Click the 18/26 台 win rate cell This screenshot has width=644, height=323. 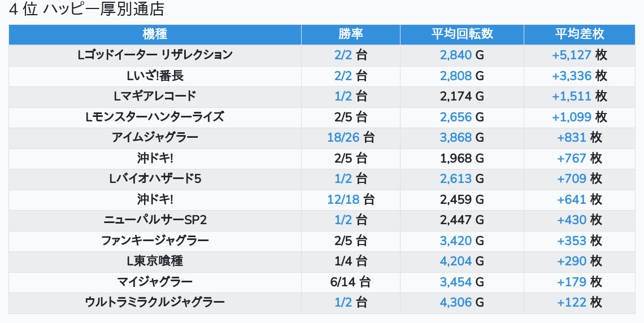(x=351, y=137)
